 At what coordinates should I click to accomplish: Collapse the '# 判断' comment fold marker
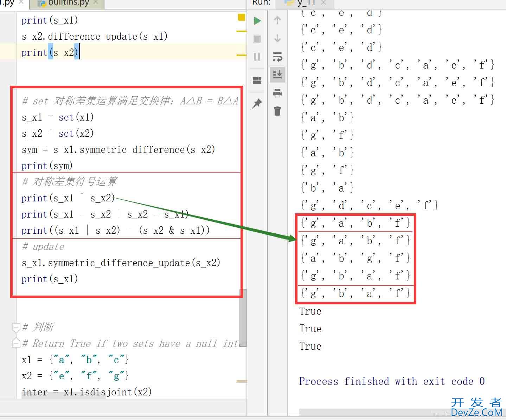pos(16,327)
